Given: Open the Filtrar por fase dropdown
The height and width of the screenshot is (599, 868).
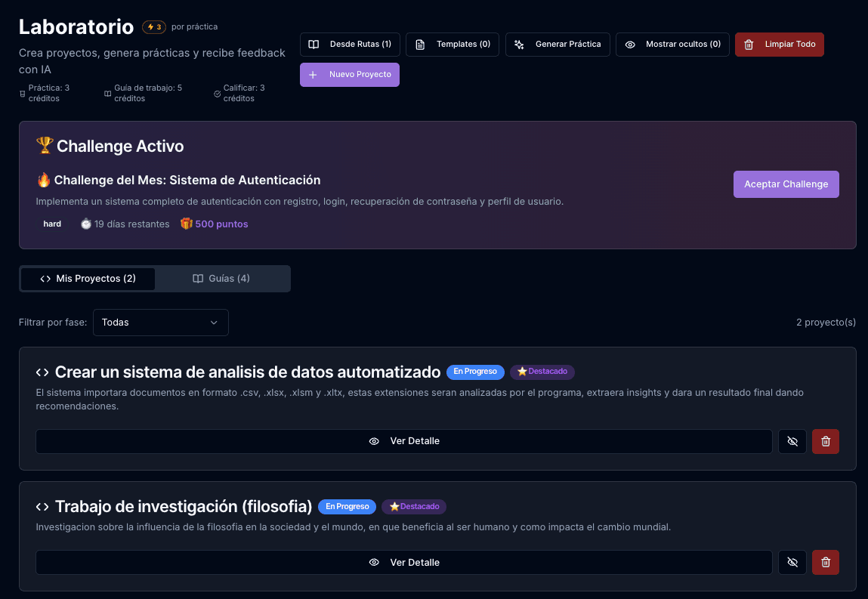Looking at the screenshot, I should (160, 323).
